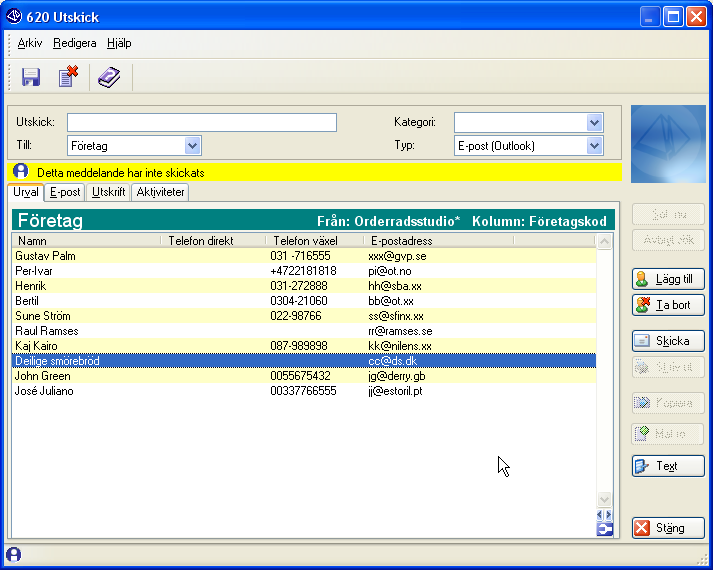Image resolution: width=713 pixels, height=570 pixels.
Task: Select the Henrik row
Action: pyautogui.click(x=304, y=286)
